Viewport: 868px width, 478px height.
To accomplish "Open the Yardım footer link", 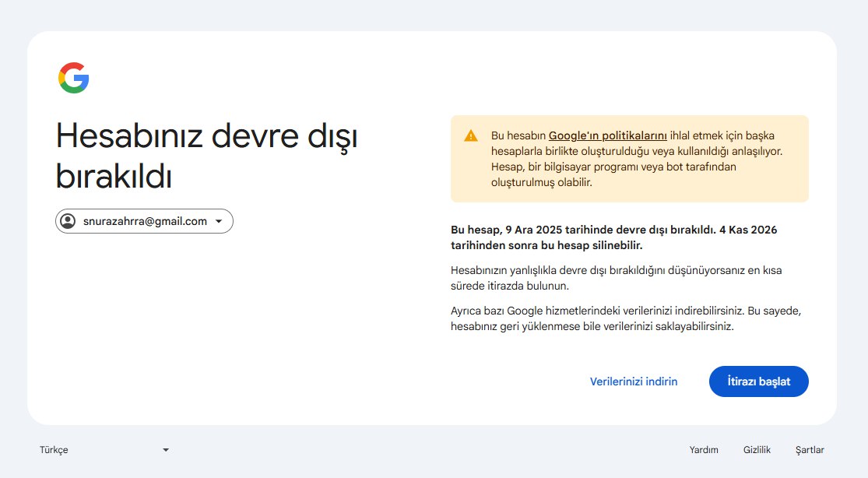I will point(704,450).
